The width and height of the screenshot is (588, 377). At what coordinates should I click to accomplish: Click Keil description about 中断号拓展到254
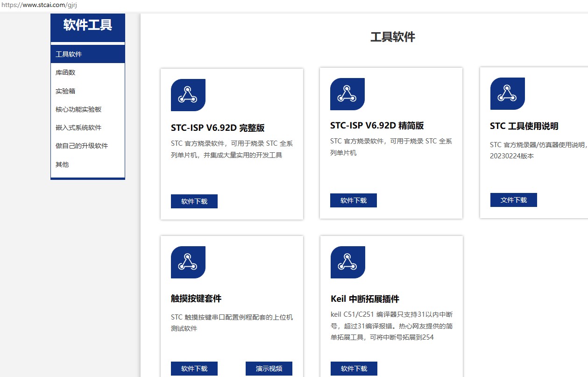[391, 326]
